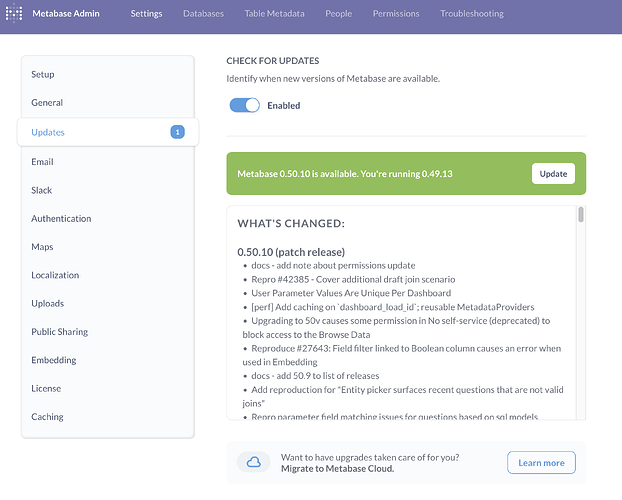The width and height of the screenshot is (622, 500).
Task: Open Table Metadata in top navigation
Action: pyautogui.click(x=275, y=13)
